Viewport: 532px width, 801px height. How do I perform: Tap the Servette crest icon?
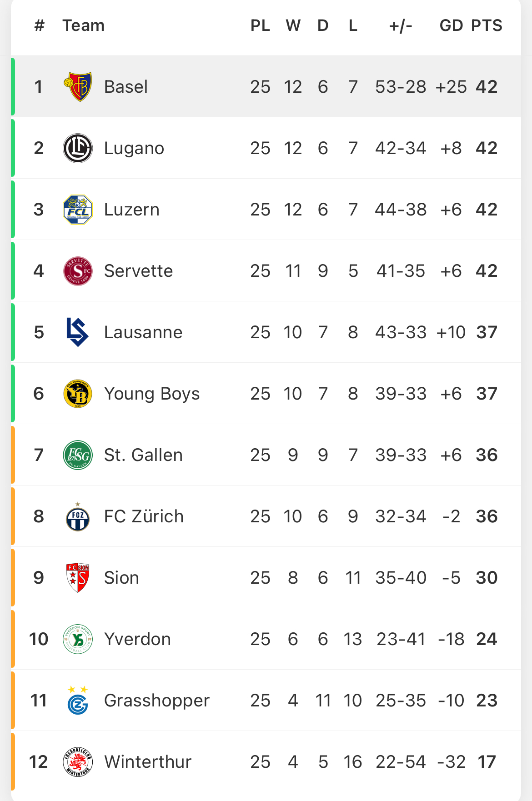[x=78, y=271]
